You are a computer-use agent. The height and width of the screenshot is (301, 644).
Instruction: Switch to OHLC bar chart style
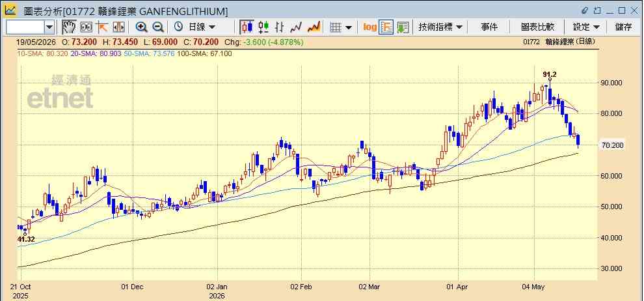280,27
